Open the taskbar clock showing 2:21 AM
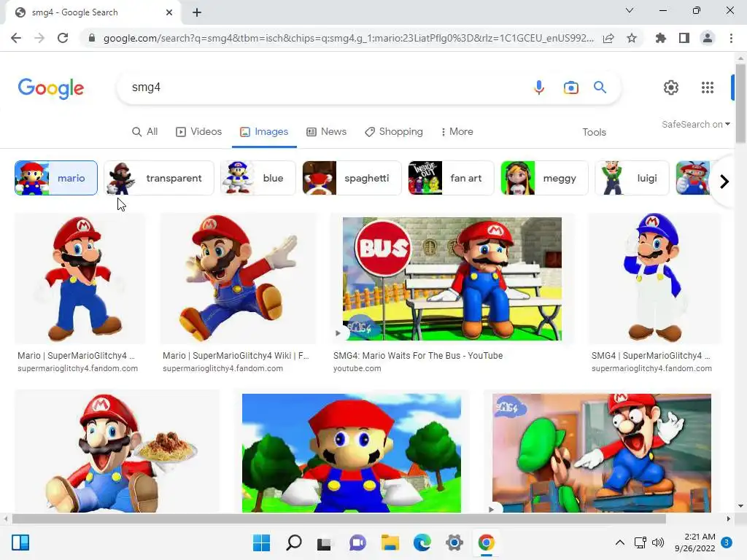 pos(695,542)
